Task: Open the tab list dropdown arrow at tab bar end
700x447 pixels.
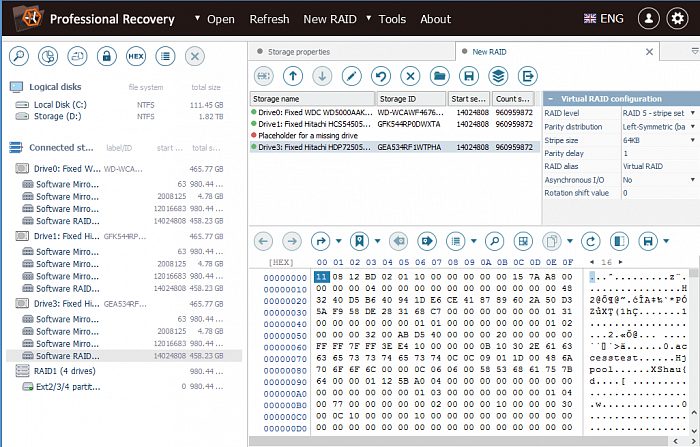Action: 695,51
